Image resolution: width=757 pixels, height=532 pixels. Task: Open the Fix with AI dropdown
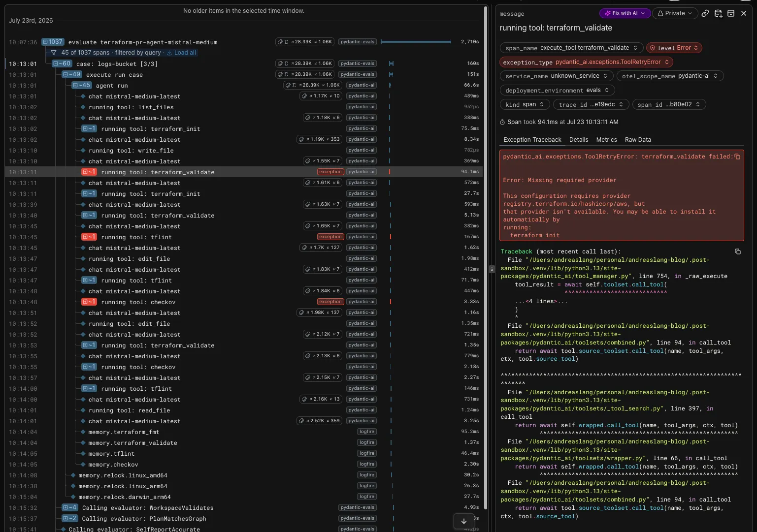[625, 13]
